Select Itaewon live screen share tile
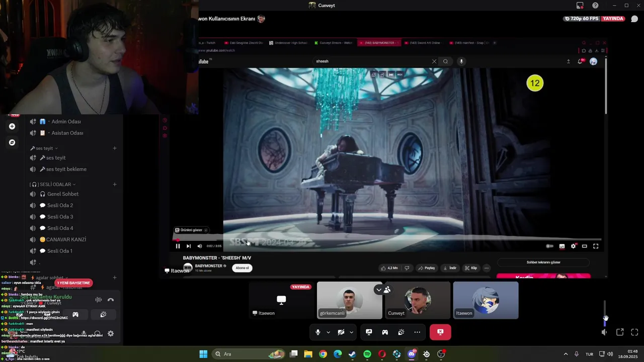Screen dimensions: 644x362 (x=281, y=300)
